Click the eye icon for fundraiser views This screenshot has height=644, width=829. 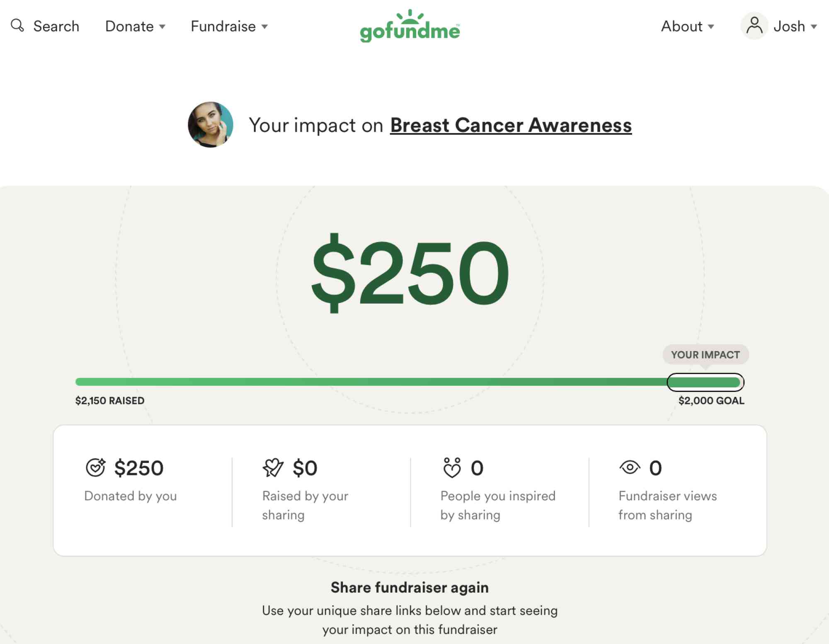pos(630,467)
